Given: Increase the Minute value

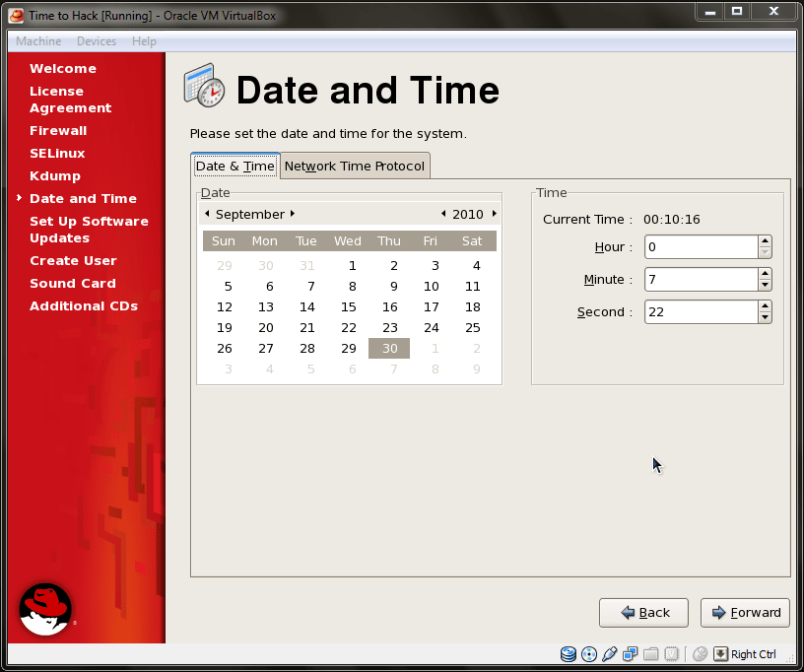Looking at the screenshot, I should pos(765,274).
